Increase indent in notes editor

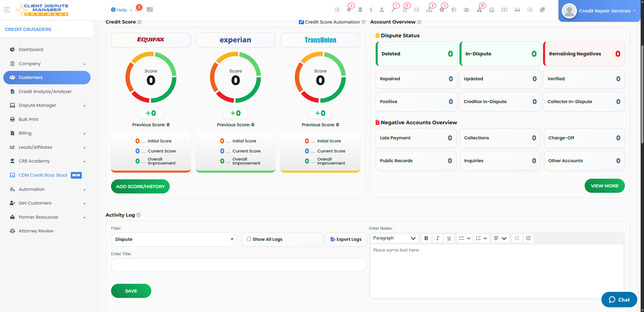click(529, 238)
